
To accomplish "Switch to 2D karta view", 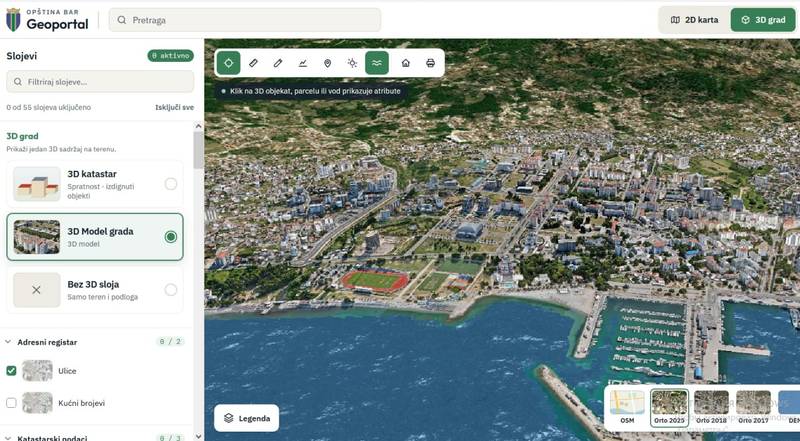I will [x=694, y=20].
